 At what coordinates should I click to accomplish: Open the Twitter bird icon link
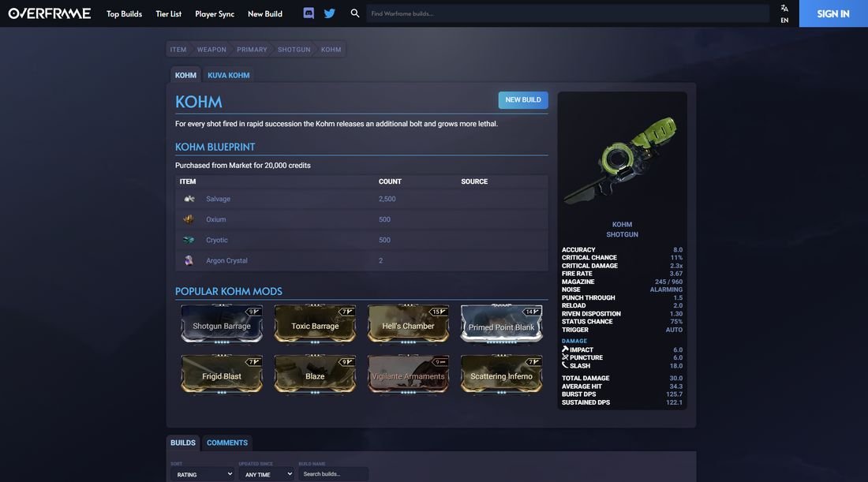pyautogui.click(x=329, y=13)
